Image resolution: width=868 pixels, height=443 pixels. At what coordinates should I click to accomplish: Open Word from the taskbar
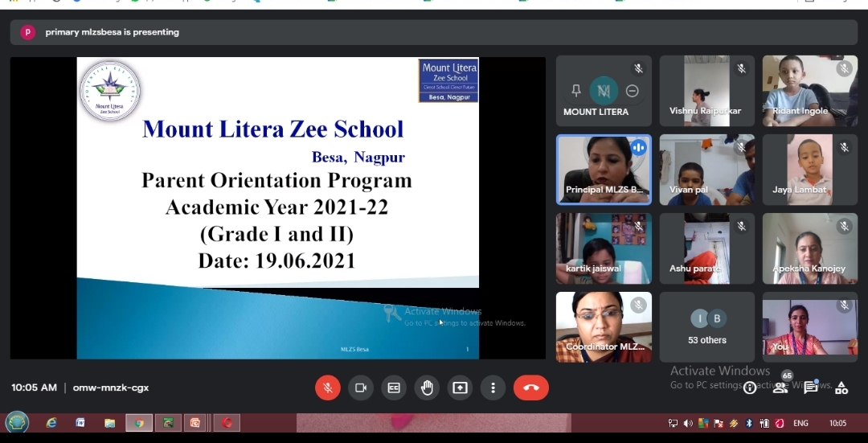point(80,423)
